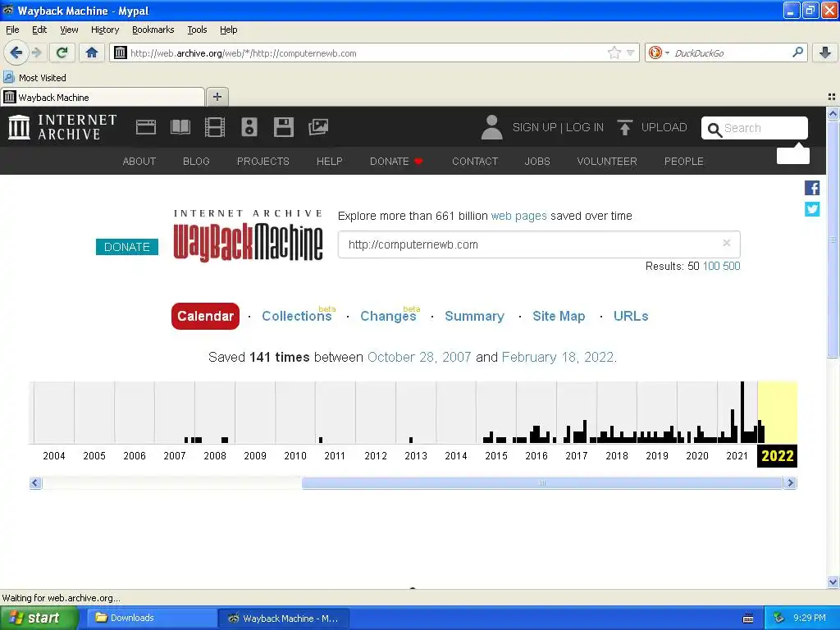840x630 pixels.
Task: Show all tabs grid button
Action: (832, 97)
